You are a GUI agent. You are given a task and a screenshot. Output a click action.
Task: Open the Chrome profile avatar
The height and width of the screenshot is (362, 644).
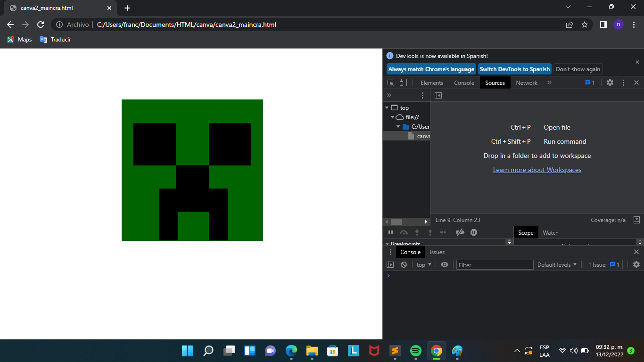(618, 25)
